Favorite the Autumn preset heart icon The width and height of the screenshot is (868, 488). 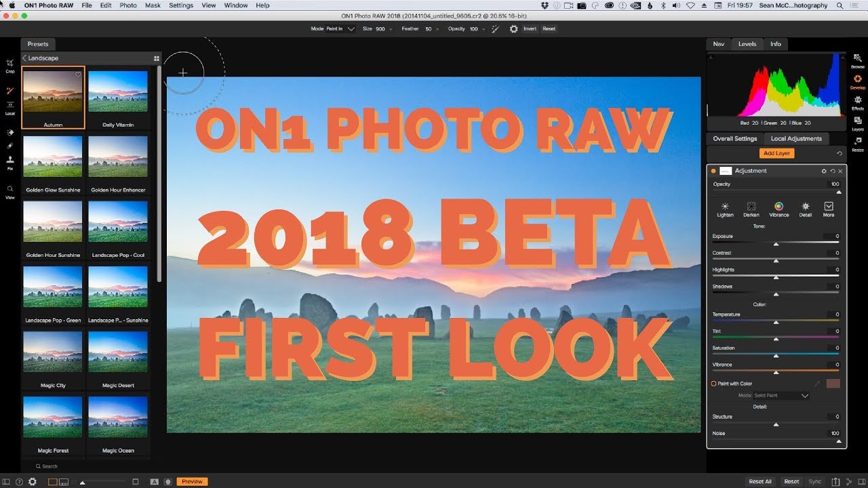coord(78,75)
